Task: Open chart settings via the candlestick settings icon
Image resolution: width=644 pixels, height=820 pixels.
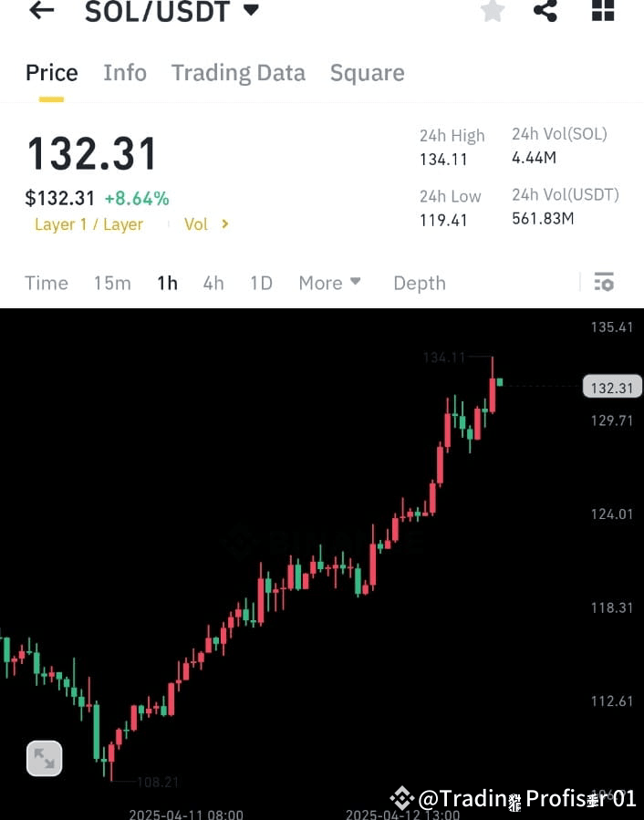Action: 604,283
